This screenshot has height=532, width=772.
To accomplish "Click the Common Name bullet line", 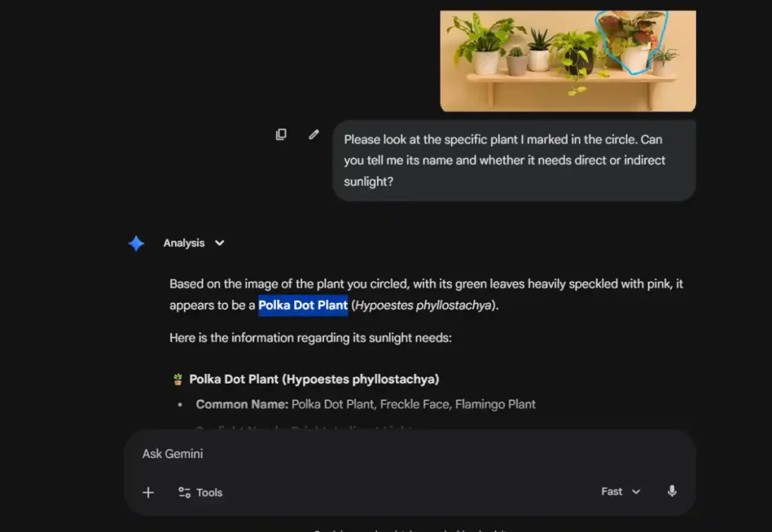I will pyautogui.click(x=366, y=405).
